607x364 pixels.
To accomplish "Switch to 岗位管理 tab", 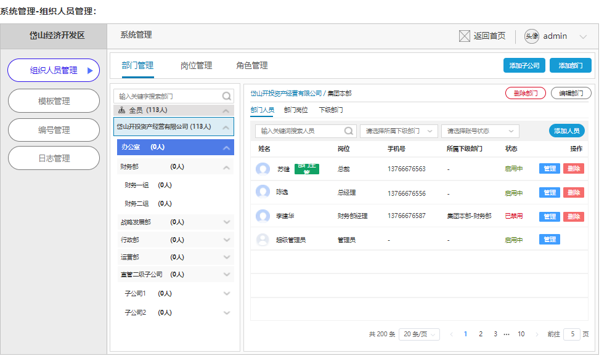I will tap(196, 66).
